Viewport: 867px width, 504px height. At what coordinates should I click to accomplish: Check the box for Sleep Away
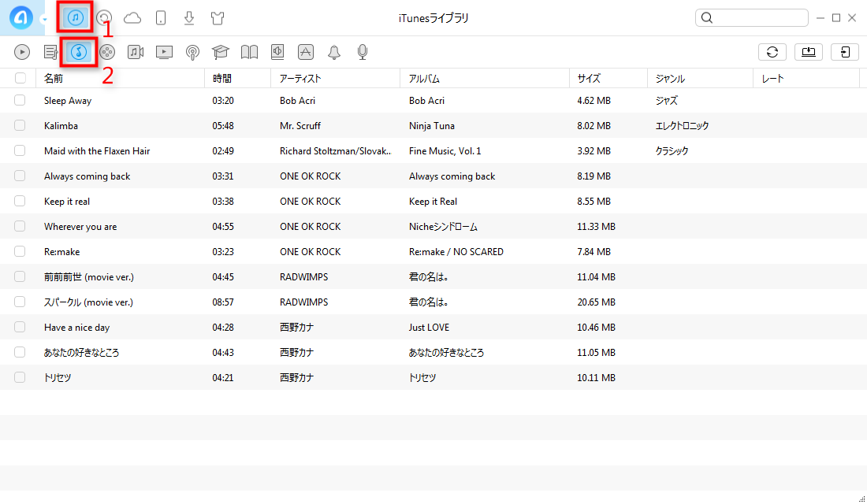20,100
